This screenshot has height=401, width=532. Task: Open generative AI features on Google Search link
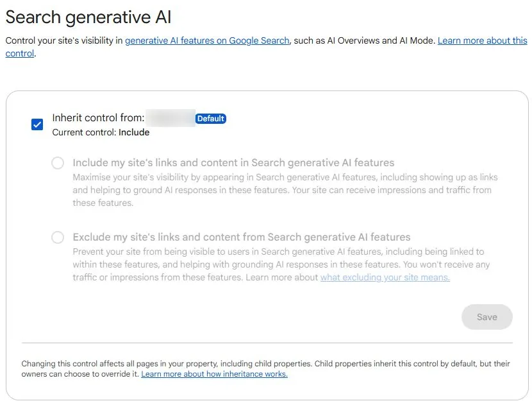pos(207,41)
